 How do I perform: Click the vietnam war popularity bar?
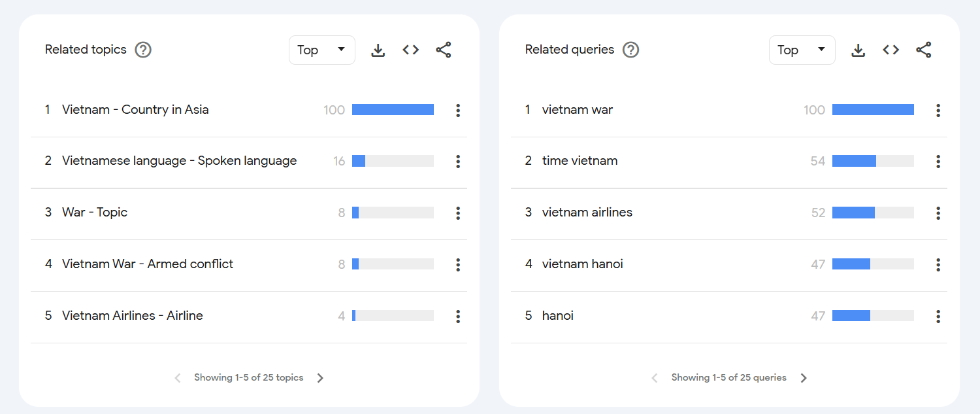(x=873, y=109)
